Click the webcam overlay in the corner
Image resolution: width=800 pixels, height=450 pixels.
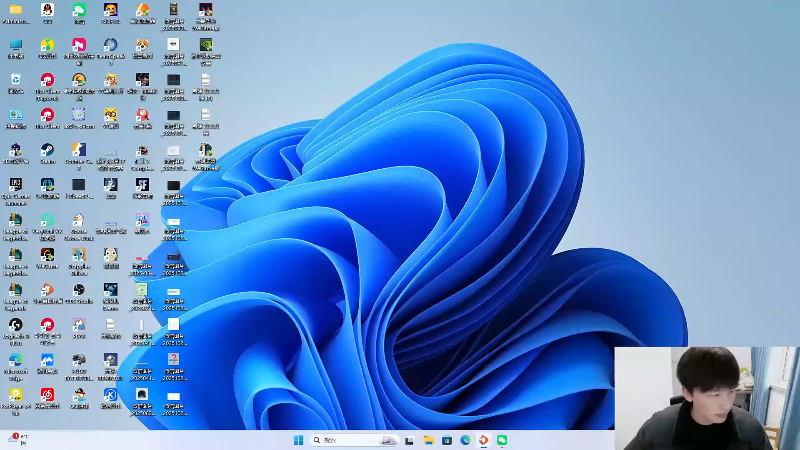click(x=706, y=398)
